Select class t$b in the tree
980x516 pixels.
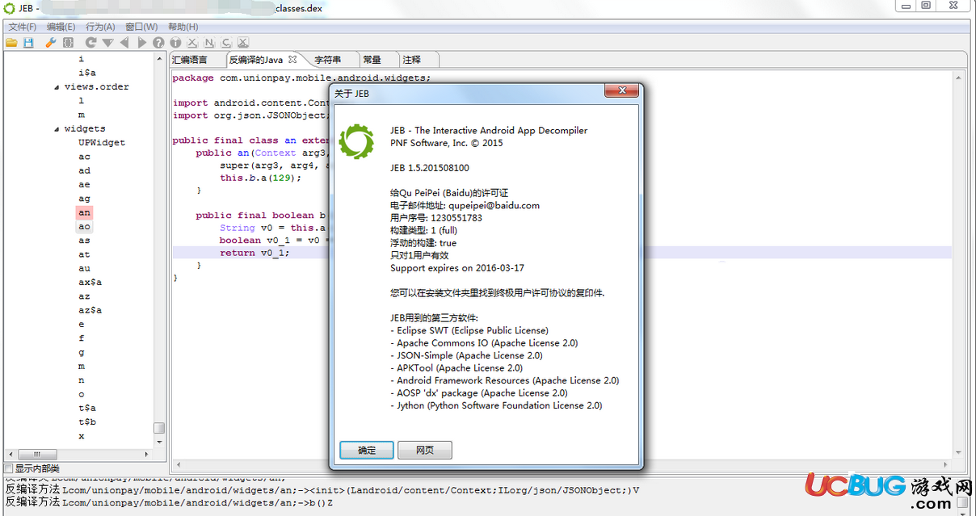tap(87, 422)
